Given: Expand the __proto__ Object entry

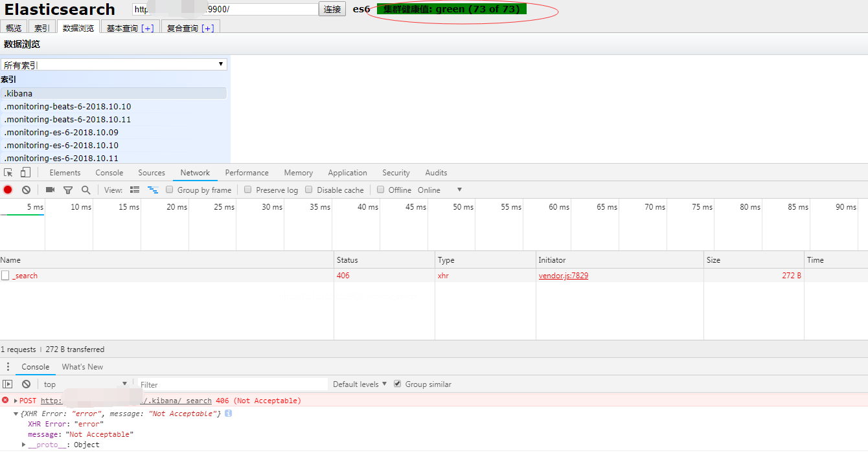Looking at the screenshot, I should pyautogui.click(x=24, y=445).
